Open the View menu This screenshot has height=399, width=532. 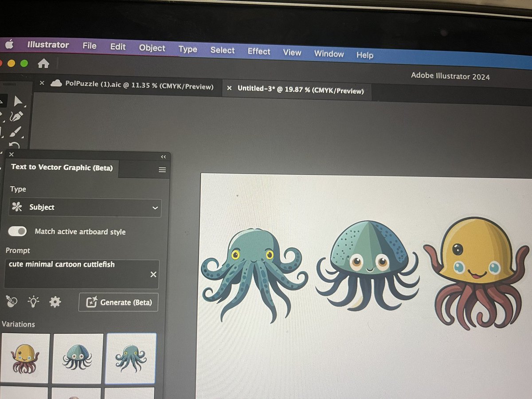pos(292,52)
